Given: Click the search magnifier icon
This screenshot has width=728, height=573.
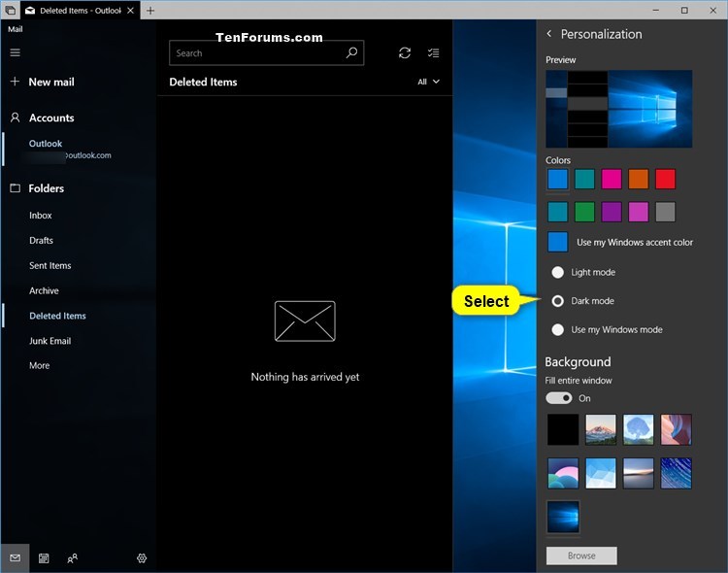Looking at the screenshot, I should (x=351, y=52).
